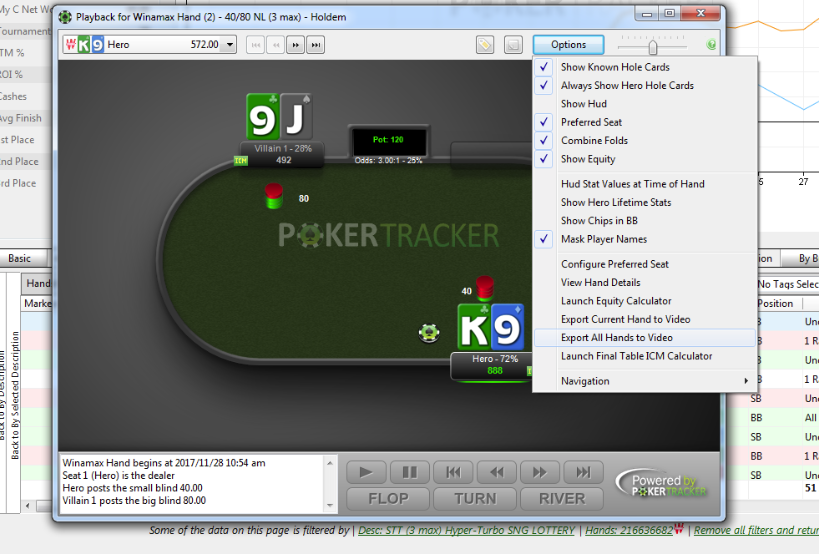Click the tag hand icon in toolbar
The image size is (819, 554).
coord(485,44)
